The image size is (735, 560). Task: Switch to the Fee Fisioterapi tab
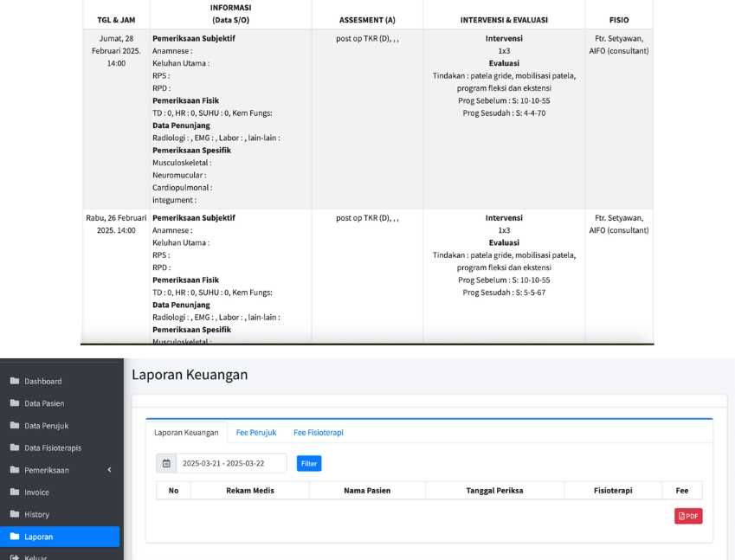(318, 432)
